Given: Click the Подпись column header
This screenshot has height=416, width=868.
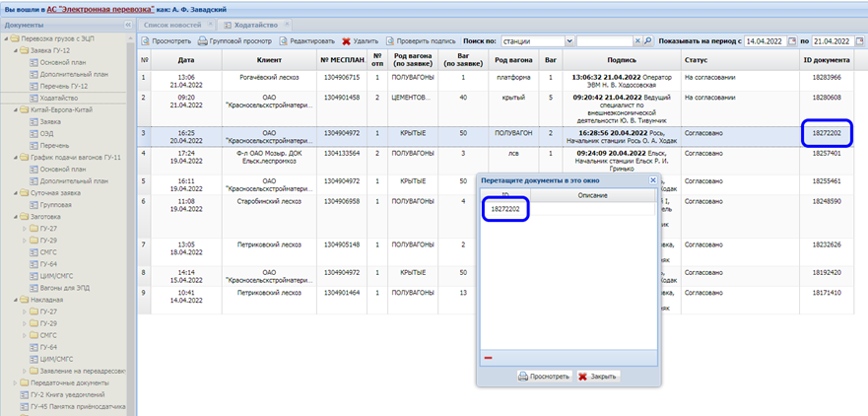Looking at the screenshot, I should tap(621, 60).
